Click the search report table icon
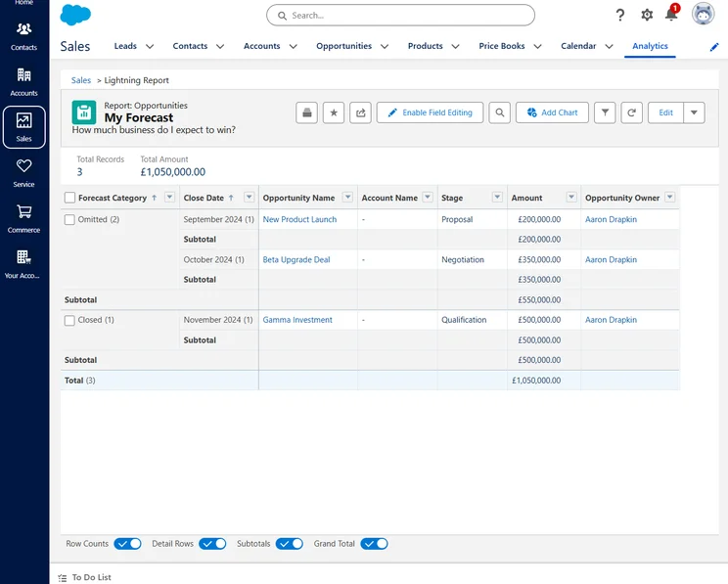The width and height of the screenshot is (728, 584). click(x=500, y=112)
